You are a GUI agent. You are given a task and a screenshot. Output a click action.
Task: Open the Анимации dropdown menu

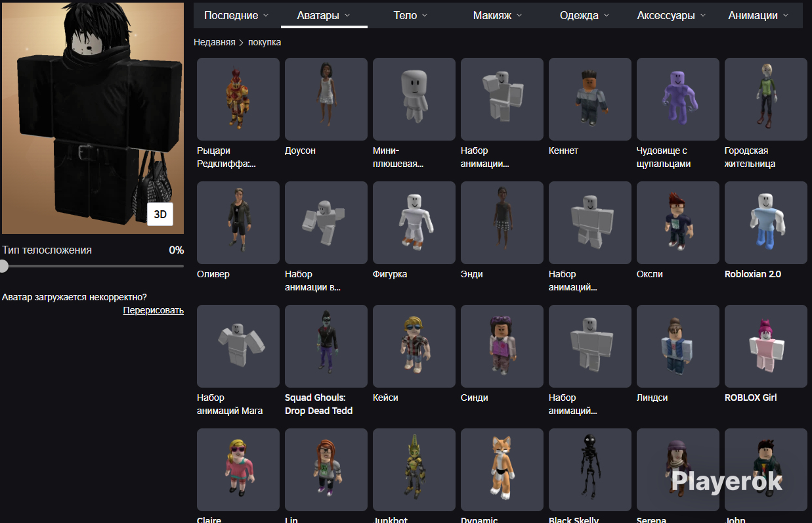[758, 15]
